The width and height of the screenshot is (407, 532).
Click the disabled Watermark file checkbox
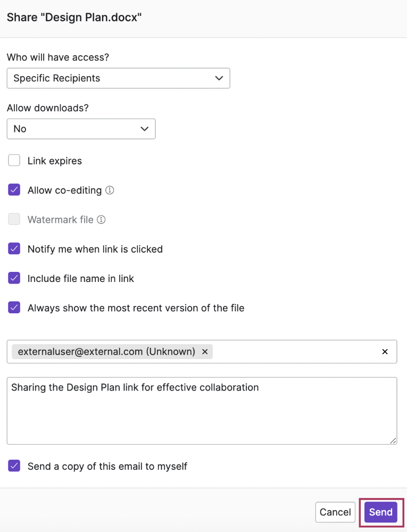pyautogui.click(x=14, y=220)
